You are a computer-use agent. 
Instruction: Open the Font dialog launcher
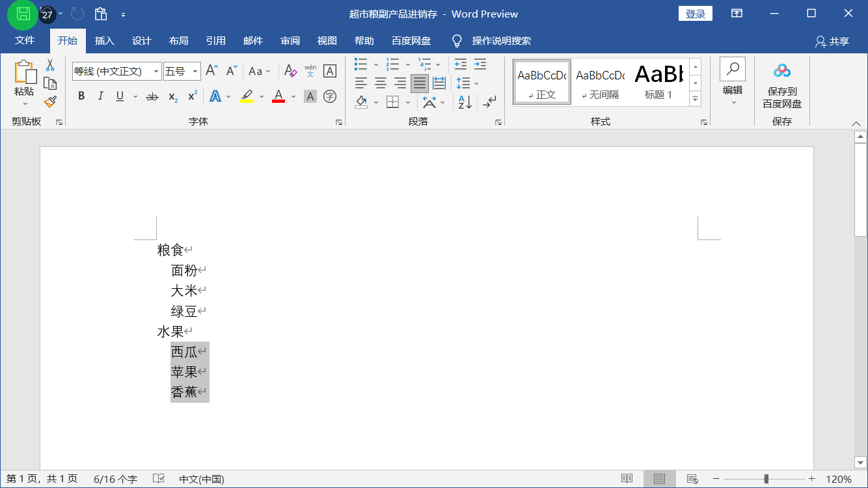click(x=338, y=122)
